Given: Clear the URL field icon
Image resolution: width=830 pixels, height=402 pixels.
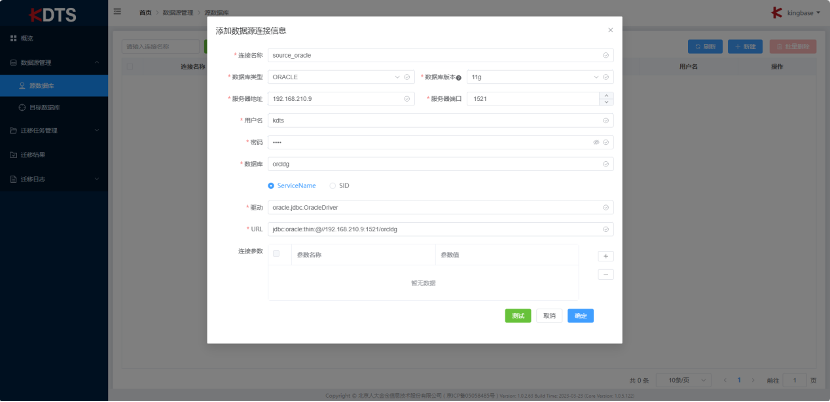Looking at the screenshot, I should (x=606, y=229).
